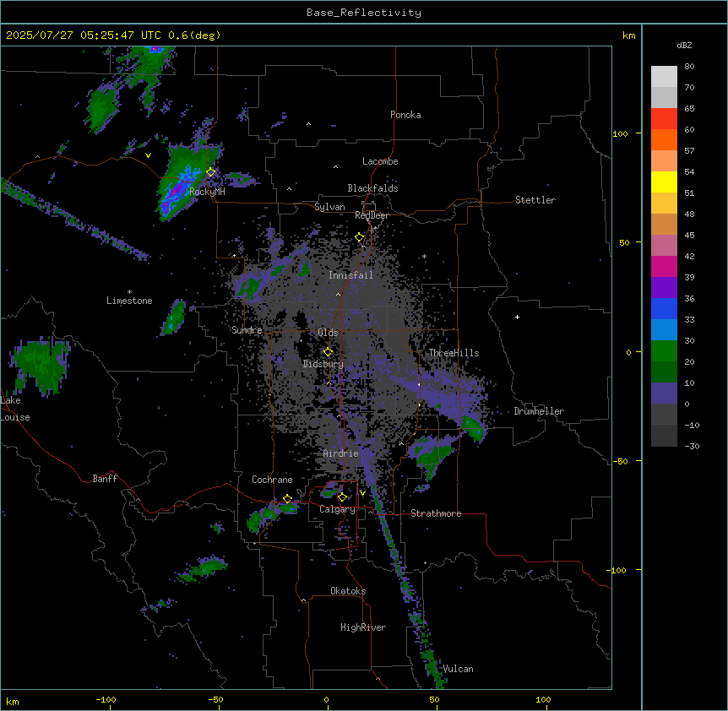Click the white 80 dBZ legend color
The width and height of the screenshot is (728, 711).
click(x=664, y=77)
